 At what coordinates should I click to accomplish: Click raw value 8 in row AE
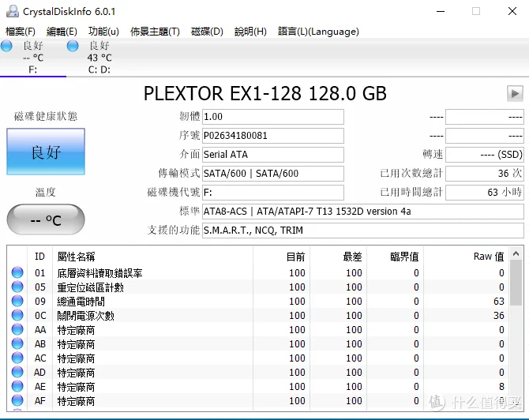click(501, 387)
